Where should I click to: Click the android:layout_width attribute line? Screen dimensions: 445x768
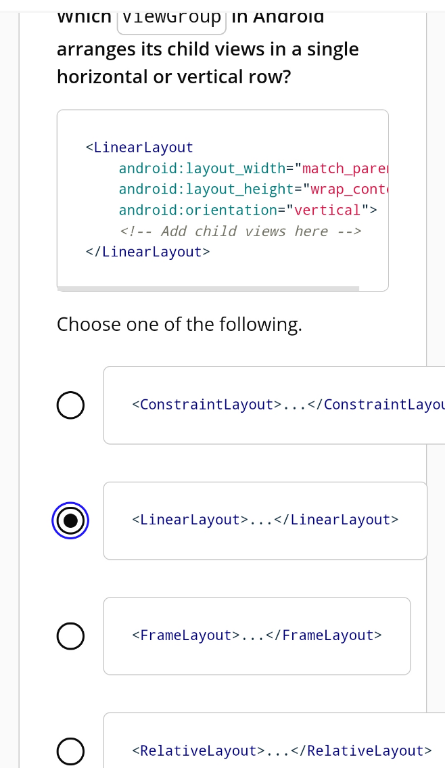coord(253,168)
